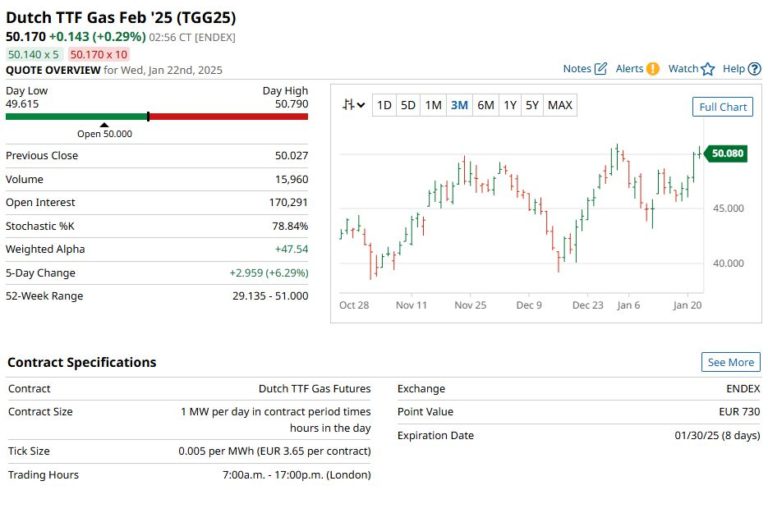Switch chart to 6M range

point(485,105)
